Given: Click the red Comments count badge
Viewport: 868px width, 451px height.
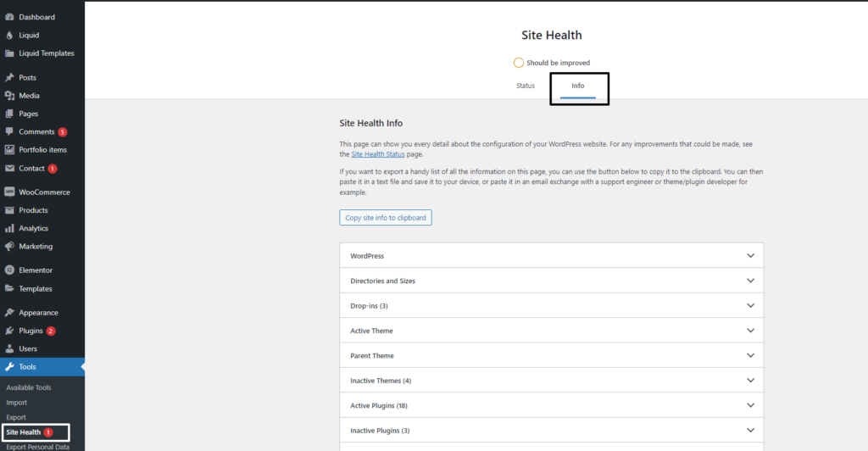Looking at the screenshot, I should pos(63,131).
